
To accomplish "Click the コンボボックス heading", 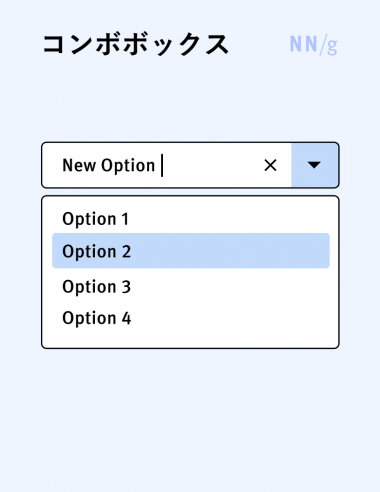I will pyautogui.click(x=136, y=44).
